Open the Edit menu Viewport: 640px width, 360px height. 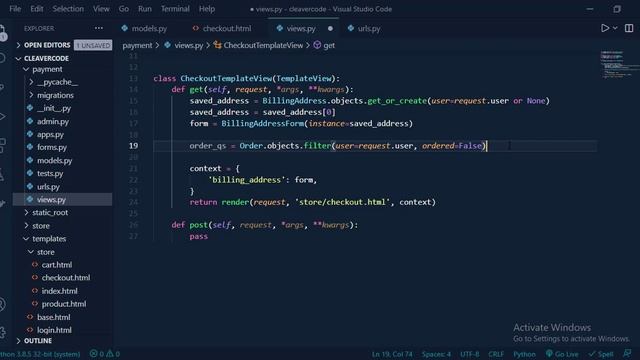pos(36,9)
